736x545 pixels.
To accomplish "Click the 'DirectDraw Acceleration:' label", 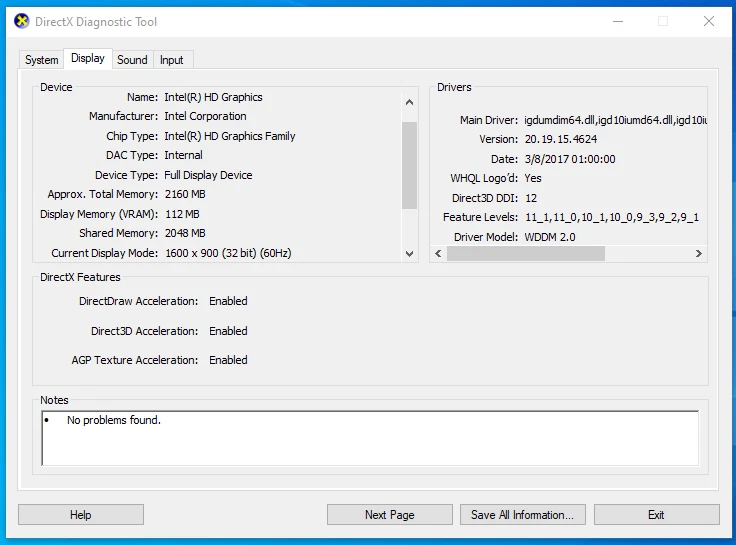I will (x=138, y=301).
